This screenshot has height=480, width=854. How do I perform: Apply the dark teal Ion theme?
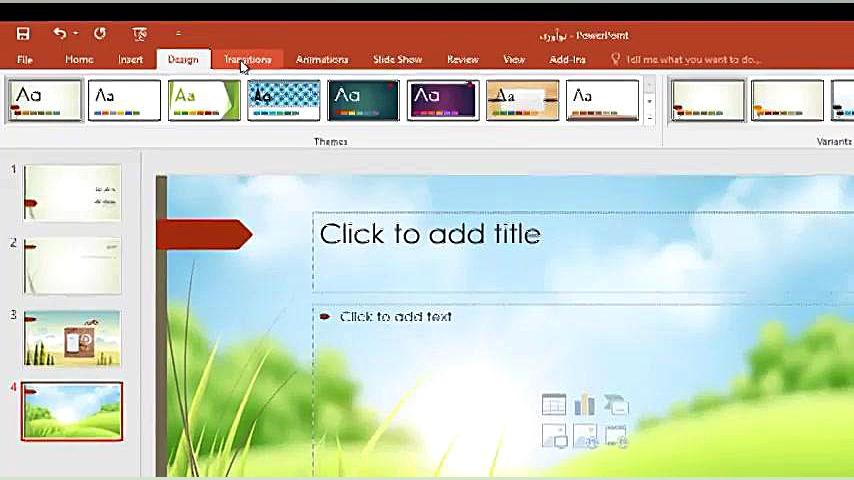point(363,100)
